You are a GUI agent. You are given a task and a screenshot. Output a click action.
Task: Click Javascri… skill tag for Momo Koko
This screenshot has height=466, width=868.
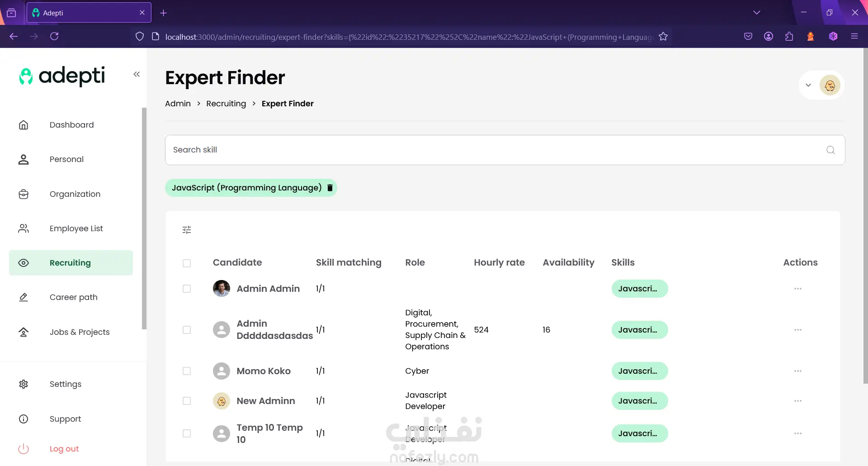click(x=640, y=371)
